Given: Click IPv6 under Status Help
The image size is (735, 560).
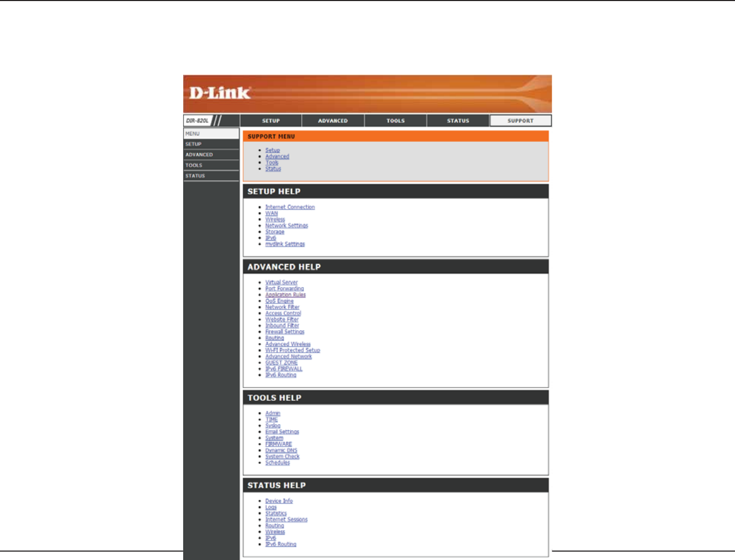Looking at the screenshot, I should (x=270, y=538).
